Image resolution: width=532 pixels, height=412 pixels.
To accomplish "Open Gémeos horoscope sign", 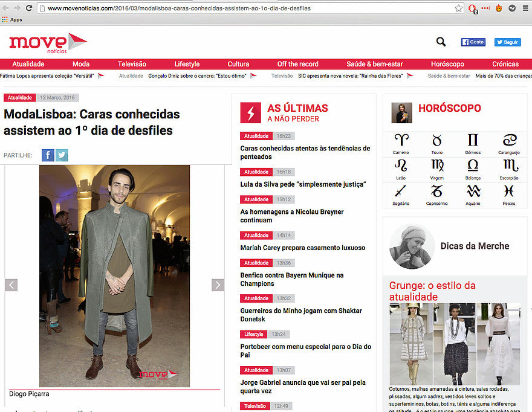I will [473, 144].
